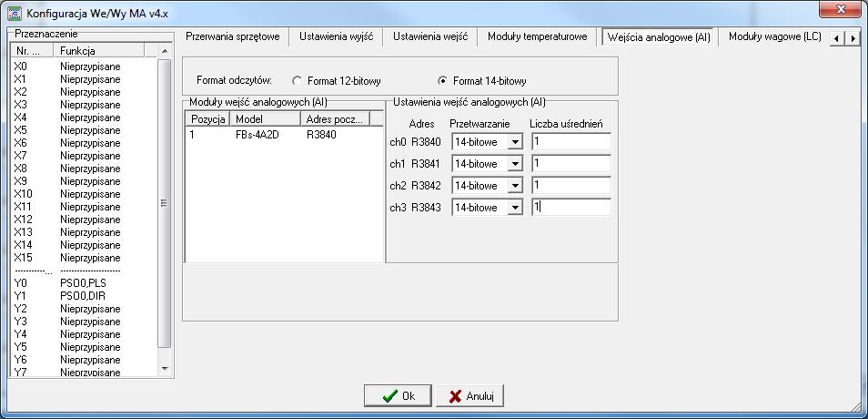The image size is (868, 419).
Task: Open ch2 R3842 Przetwarzanie dropdown
Action: pyautogui.click(x=515, y=186)
